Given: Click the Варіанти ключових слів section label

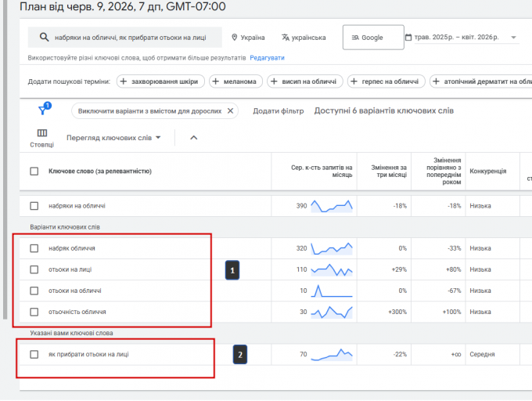Looking at the screenshot, I should click(x=65, y=227).
